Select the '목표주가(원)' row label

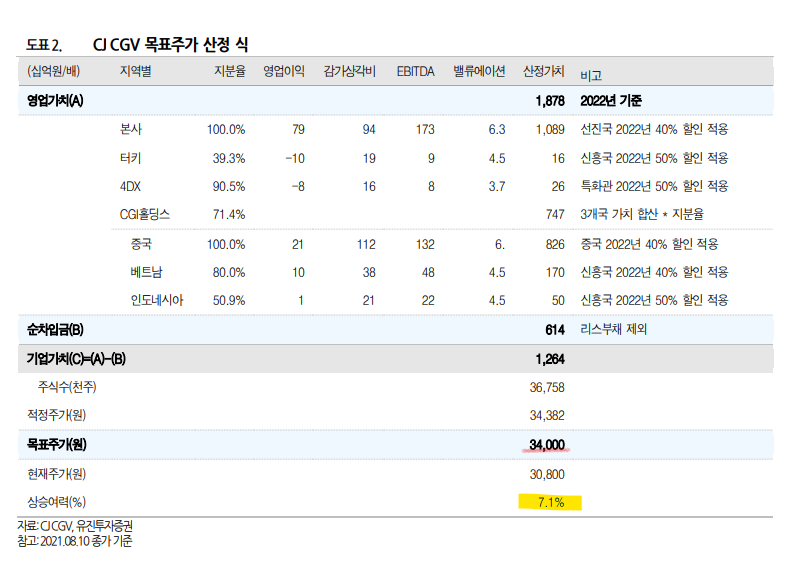(x=56, y=445)
